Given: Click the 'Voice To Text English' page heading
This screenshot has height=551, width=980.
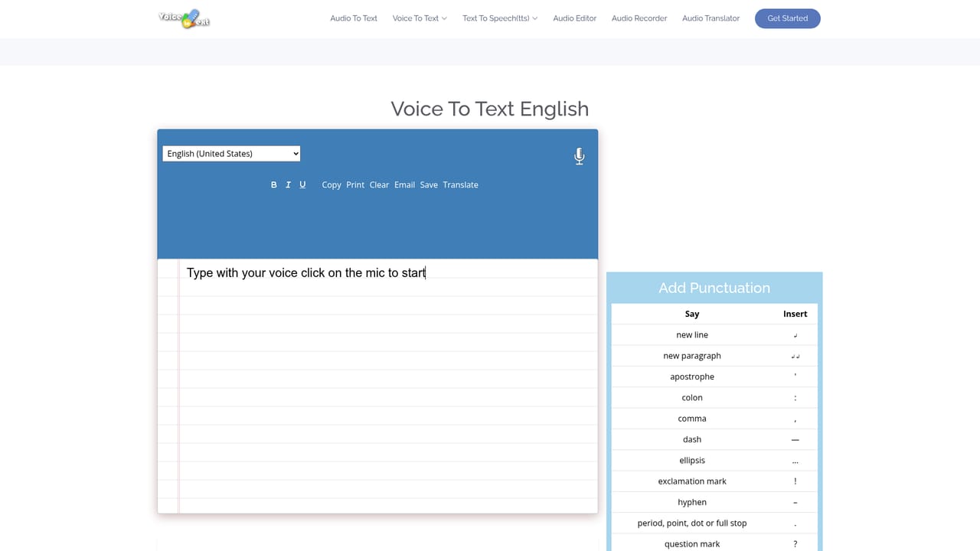Looking at the screenshot, I should (490, 109).
